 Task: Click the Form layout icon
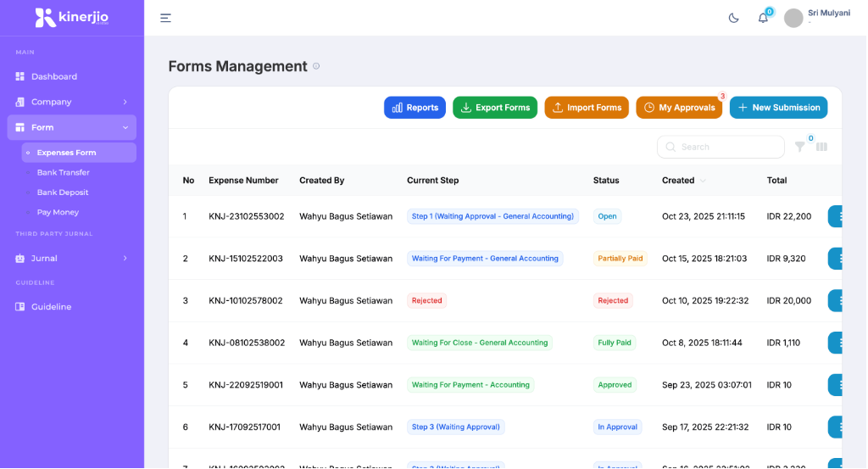click(20, 127)
